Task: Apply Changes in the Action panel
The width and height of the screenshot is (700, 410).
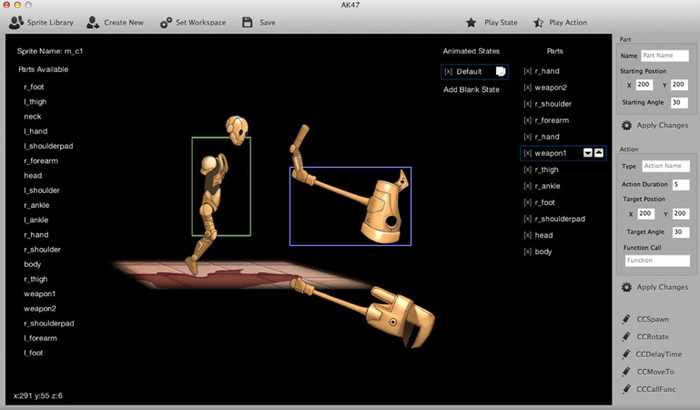Action: 655,287
